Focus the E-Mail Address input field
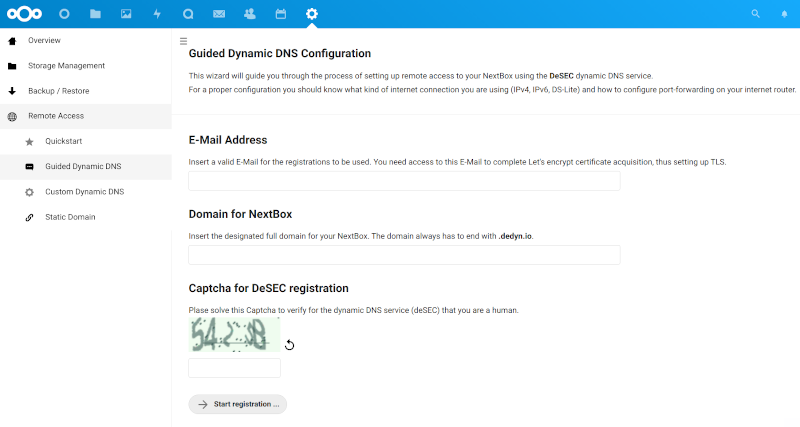Viewport: 800px width, 427px height. click(x=404, y=181)
